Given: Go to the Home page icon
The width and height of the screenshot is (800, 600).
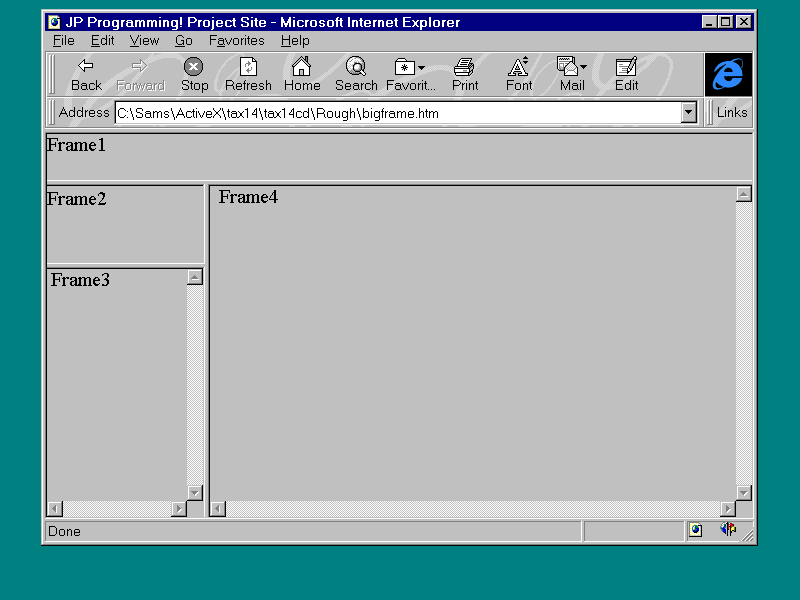Looking at the screenshot, I should (x=301, y=67).
